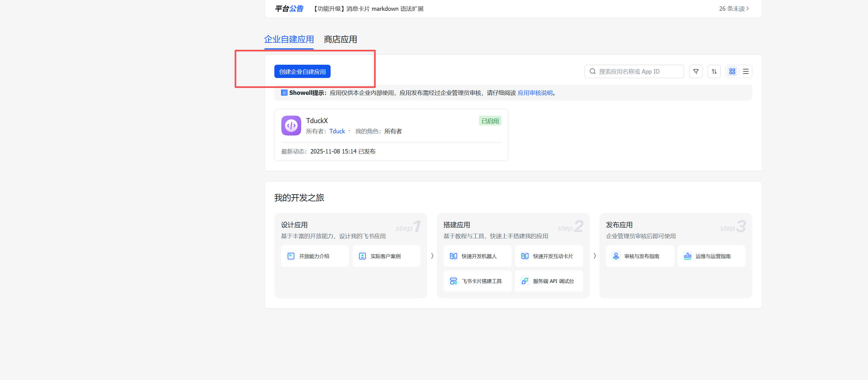Click the arrow between step 1 and 2

pos(432,256)
